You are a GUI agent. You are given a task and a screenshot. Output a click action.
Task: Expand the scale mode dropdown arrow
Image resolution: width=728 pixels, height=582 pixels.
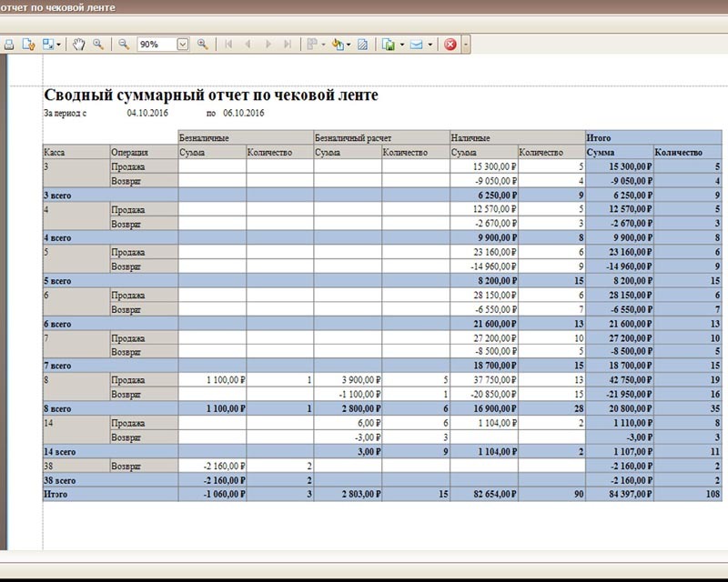tap(59, 44)
